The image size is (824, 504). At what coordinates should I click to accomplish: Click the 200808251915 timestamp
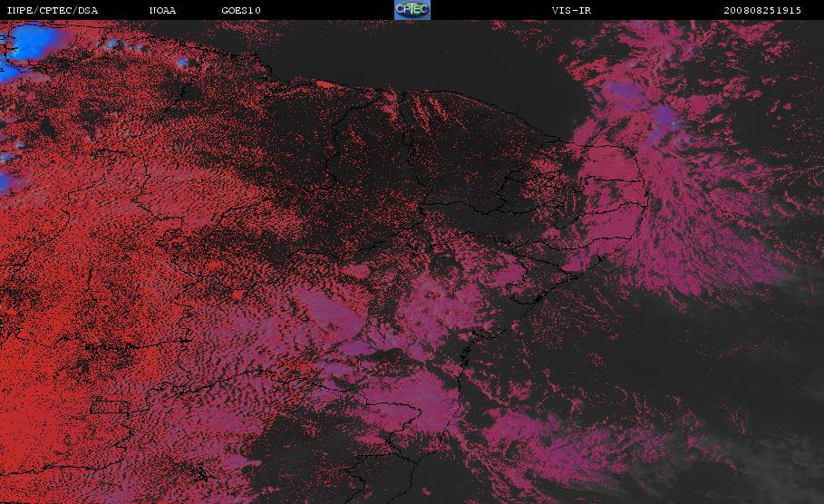click(x=762, y=11)
